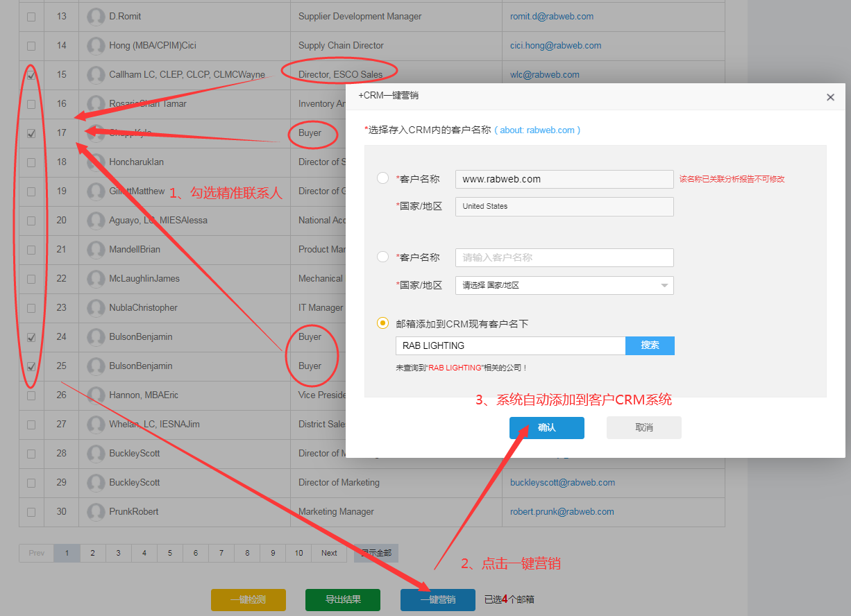This screenshot has height=616, width=851.
Task: Open the robert.prunk@rabweb.com email link
Action: [562, 512]
